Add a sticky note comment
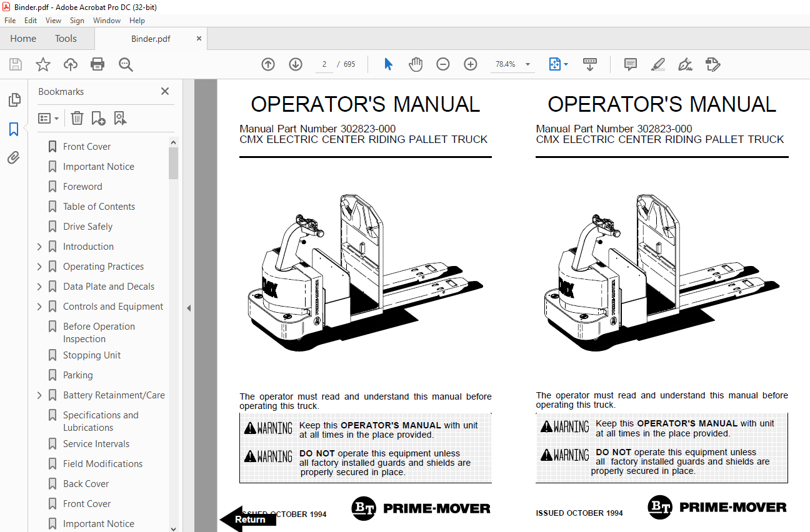Image resolution: width=810 pixels, height=532 pixels. (631, 64)
